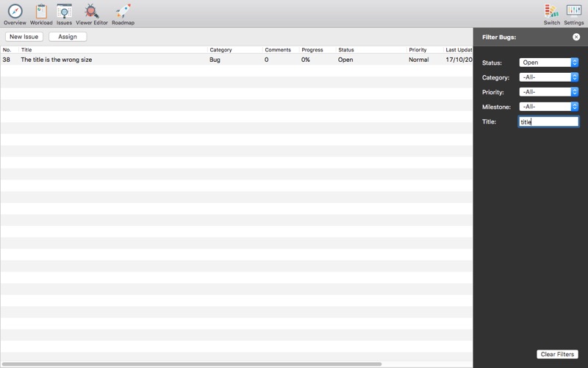
Task: Open the Status filter dropdown
Action: tap(548, 63)
